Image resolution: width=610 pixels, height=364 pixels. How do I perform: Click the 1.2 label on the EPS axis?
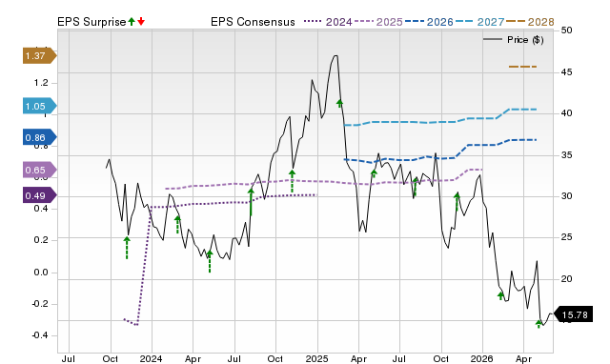pos(41,83)
